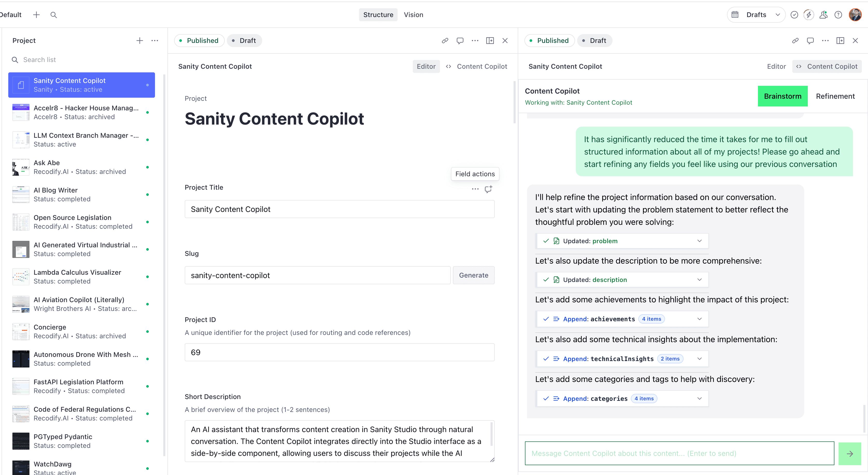Select Published chip in right pane
The image size is (868, 475).
[x=549, y=41]
